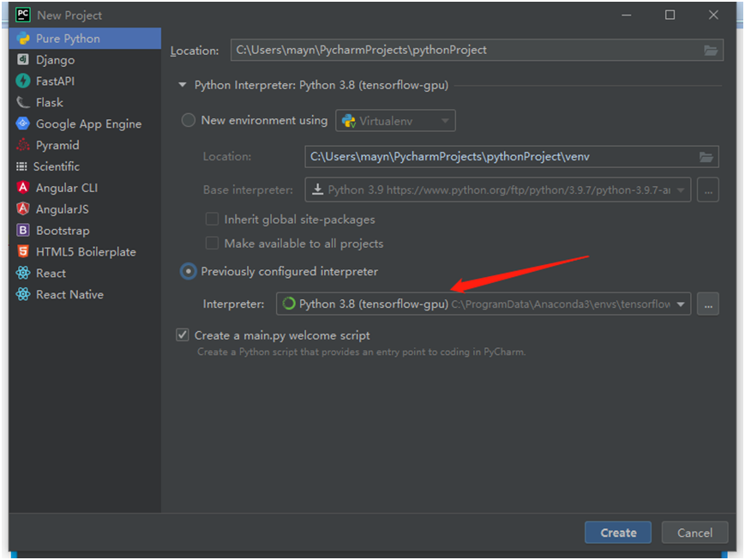
Task: Select New environment using radio button
Action: [x=189, y=120]
